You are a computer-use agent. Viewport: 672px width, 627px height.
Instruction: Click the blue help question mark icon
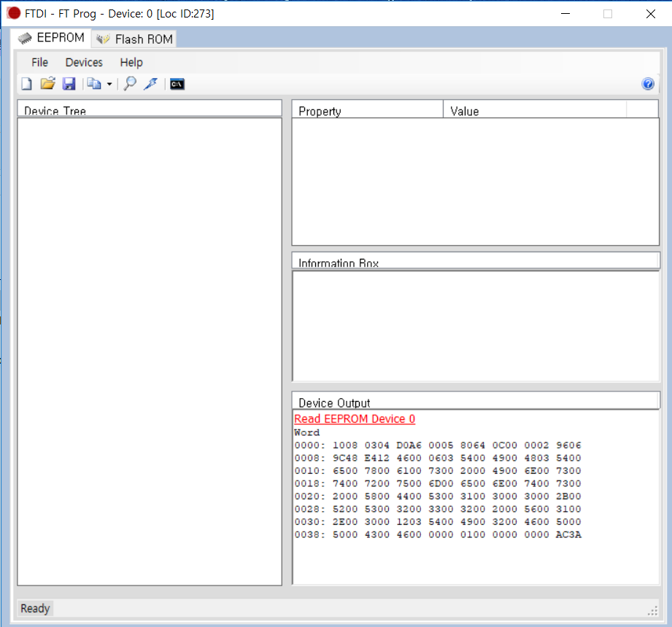click(x=648, y=84)
